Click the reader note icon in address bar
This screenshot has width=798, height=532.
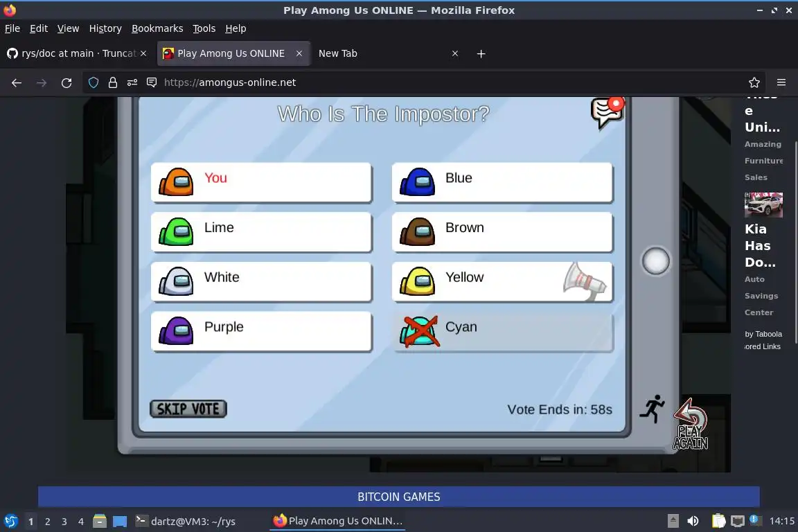pos(152,82)
